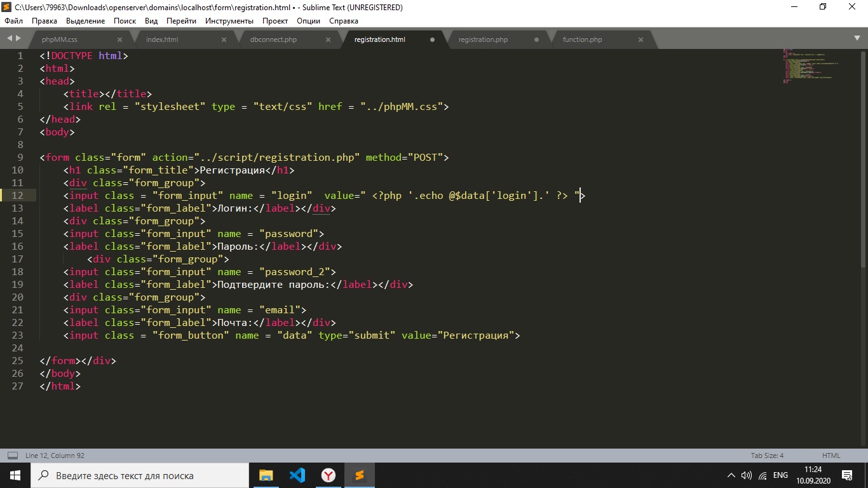Click the volume icon in system tray
Screen dimensions: 868x488
(x=747, y=475)
